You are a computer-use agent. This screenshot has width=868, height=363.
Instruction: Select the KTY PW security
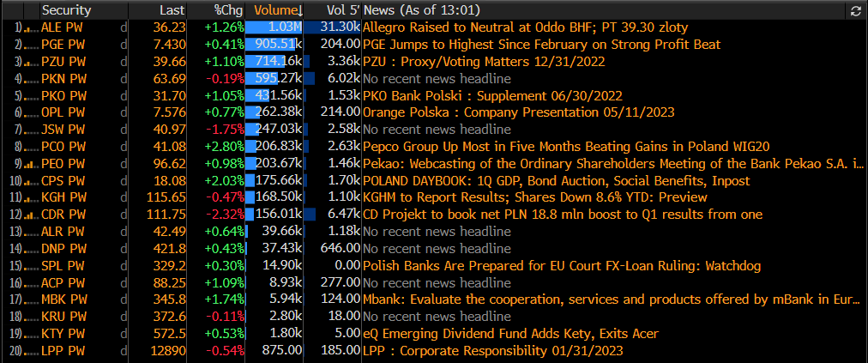63,334
